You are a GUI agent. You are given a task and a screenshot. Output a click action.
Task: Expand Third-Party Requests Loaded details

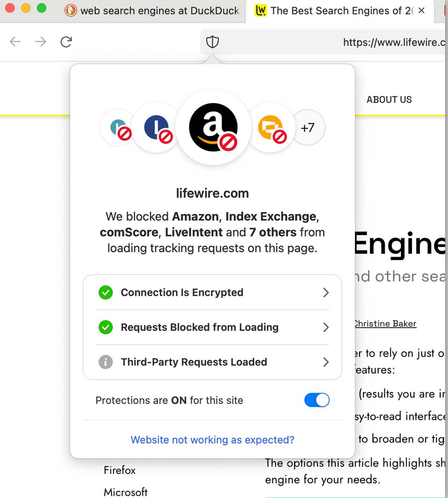[212, 362]
